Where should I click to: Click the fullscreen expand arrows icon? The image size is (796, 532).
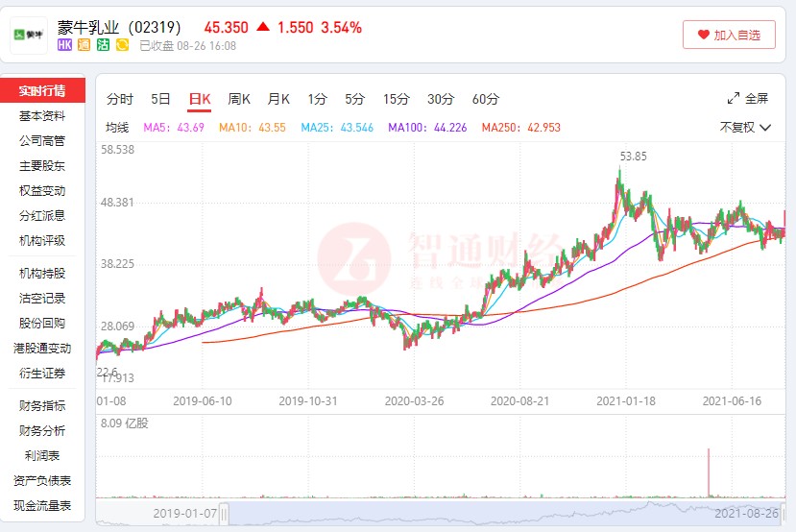point(733,98)
